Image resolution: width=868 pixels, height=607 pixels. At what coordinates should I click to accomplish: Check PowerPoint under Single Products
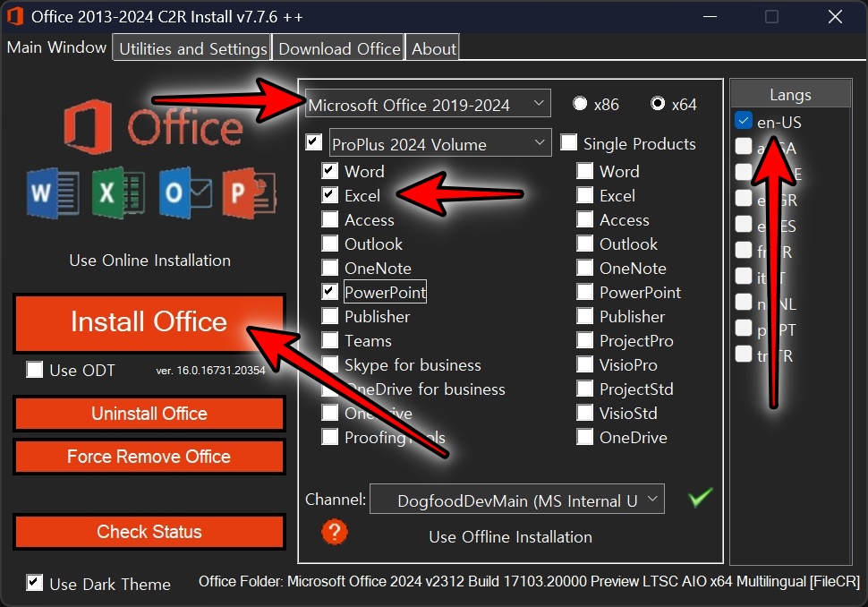coord(585,291)
